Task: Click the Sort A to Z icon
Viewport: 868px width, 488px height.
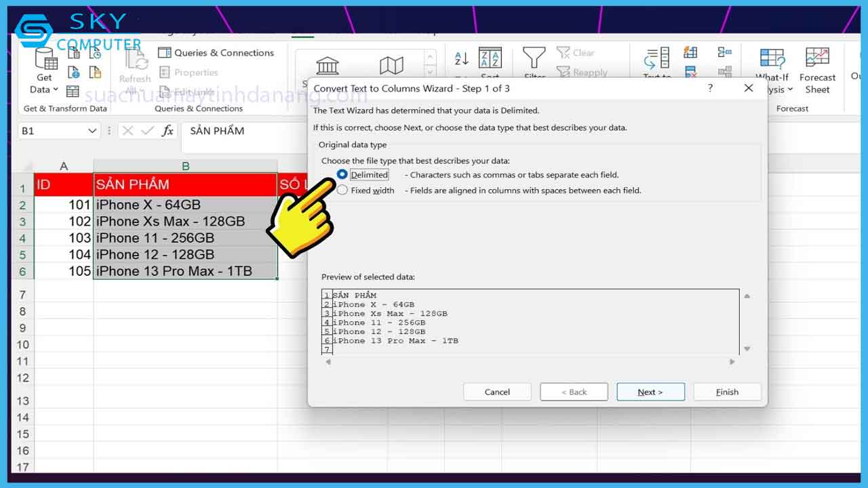Action: [462, 59]
